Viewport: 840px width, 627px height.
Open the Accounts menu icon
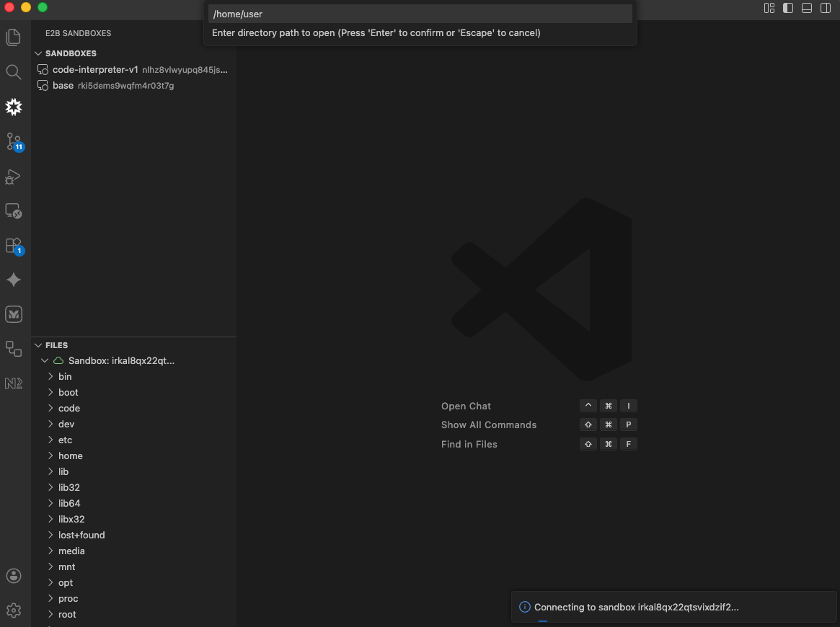(x=14, y=576)
